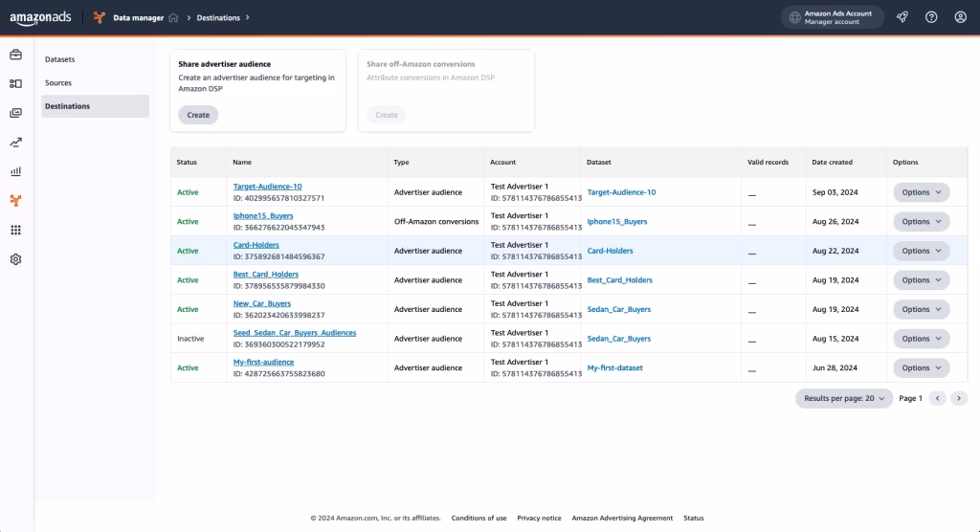The width and height of the screenshot is (980, 532).
Task: Open the creatives gallery icon in sidebar
Action: (15, 113)
